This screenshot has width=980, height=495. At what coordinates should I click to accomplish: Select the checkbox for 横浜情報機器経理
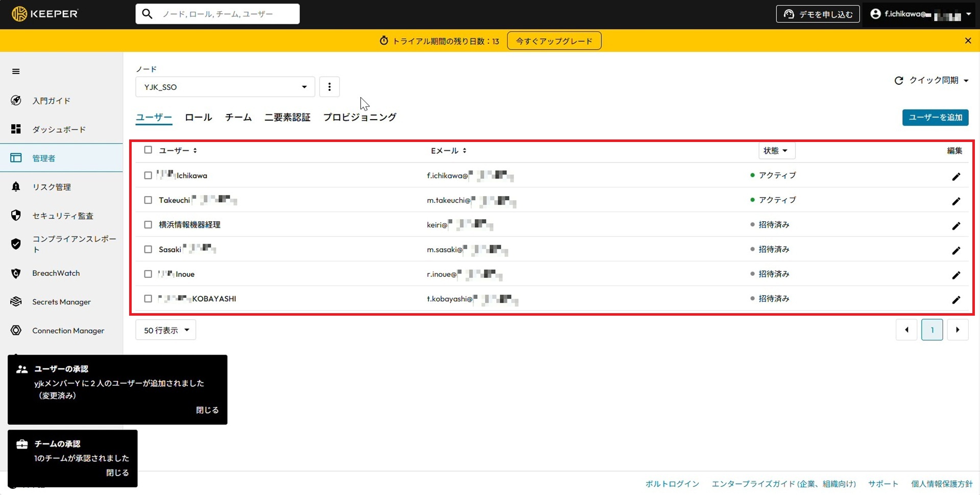[x=148, y=225]
